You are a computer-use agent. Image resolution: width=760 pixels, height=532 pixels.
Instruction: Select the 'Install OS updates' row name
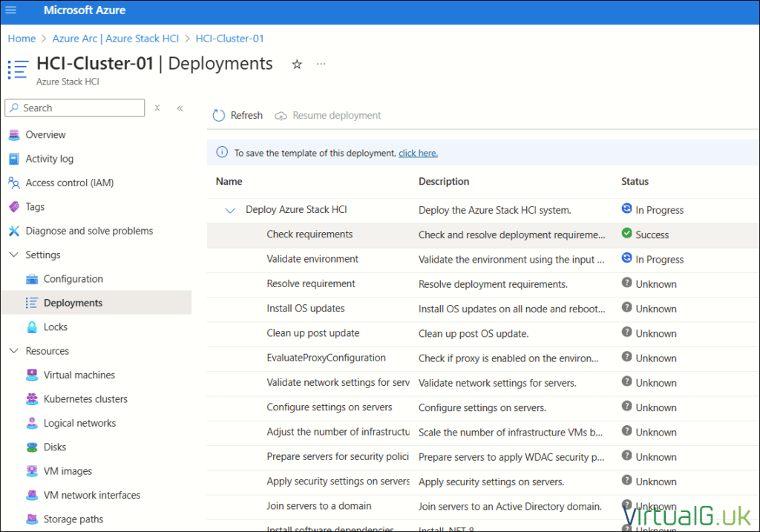coord(305,308)
